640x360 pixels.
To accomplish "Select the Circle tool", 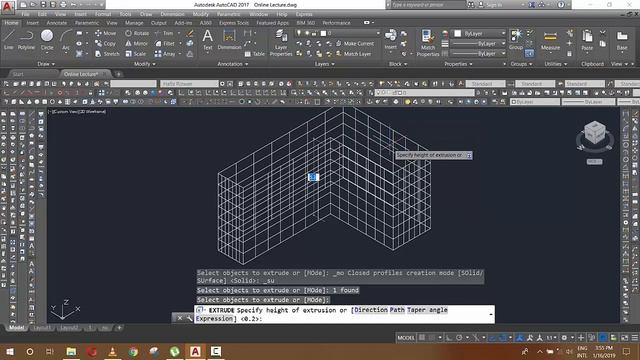I will point(47,40).
